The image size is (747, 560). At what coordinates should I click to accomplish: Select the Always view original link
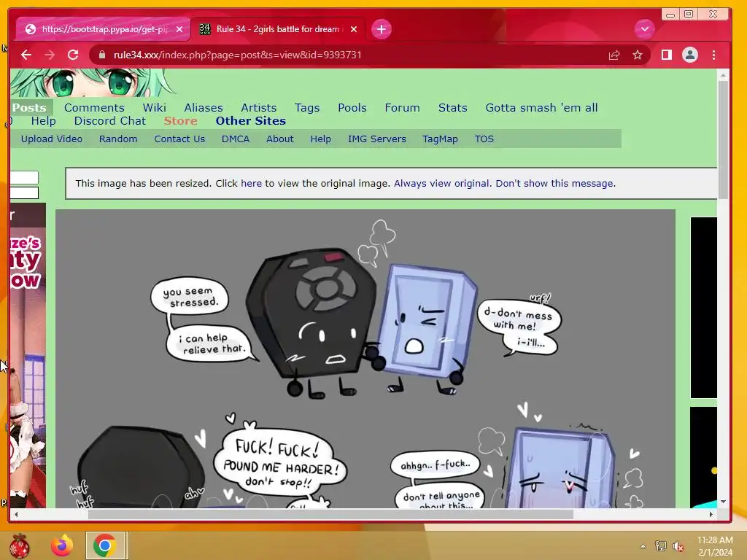point(441,183)
